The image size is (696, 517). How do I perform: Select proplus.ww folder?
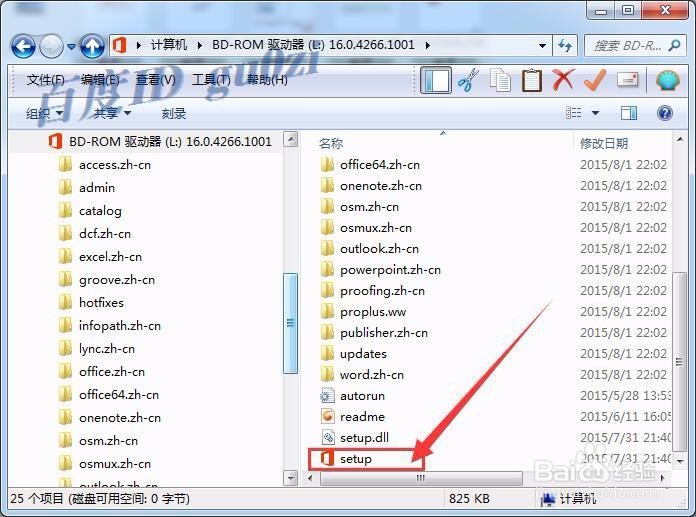[364, 312]
